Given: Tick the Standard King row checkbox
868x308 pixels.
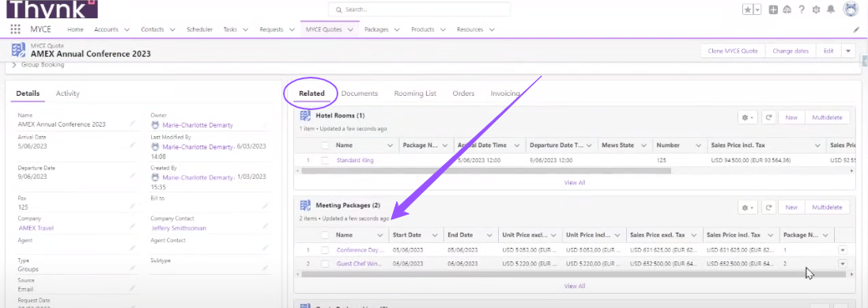Looking at the screenshot, I should click(x=325, y=160).
